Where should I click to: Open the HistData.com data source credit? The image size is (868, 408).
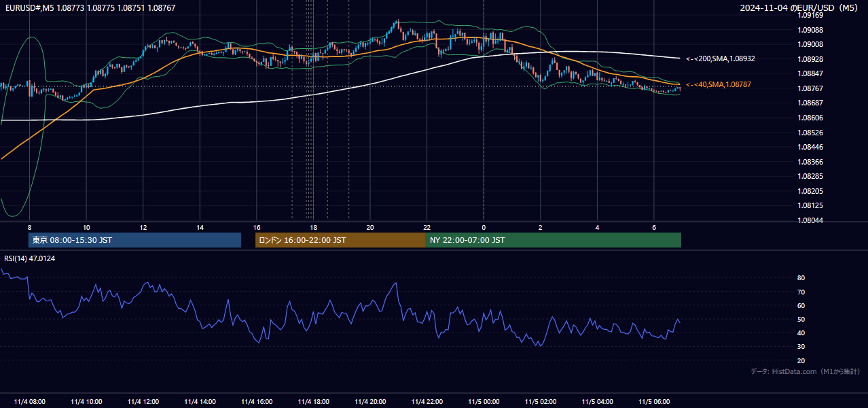[806, 371]
